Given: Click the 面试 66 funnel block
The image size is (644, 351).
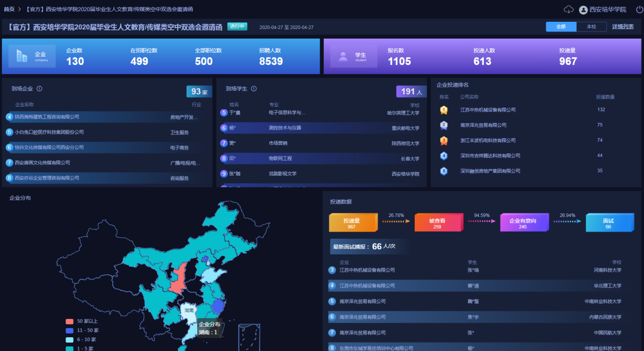Looking at the screenshot, I should pos(608,223).
